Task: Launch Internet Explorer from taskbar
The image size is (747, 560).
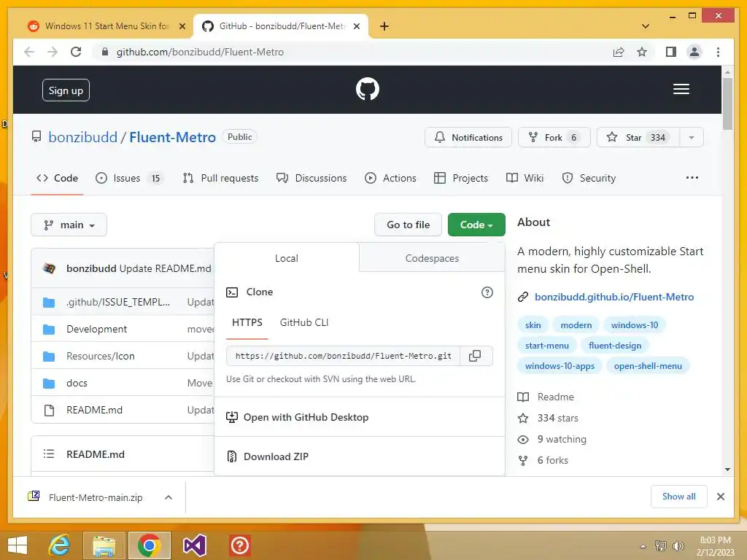Action: 60,545
